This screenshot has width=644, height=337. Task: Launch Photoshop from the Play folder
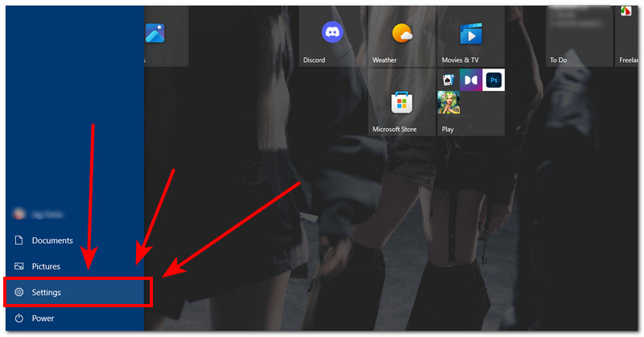[x=493, y=80]
